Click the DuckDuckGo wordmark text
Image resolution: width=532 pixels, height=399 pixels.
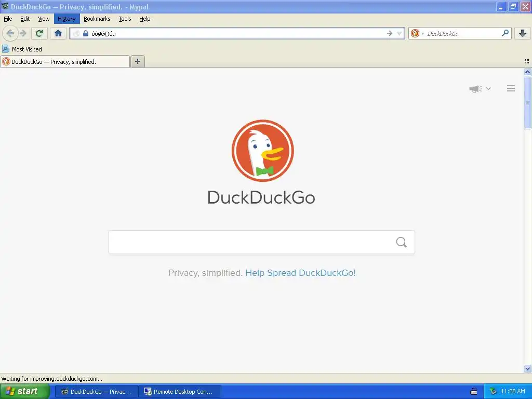click(x=261, y=197)
